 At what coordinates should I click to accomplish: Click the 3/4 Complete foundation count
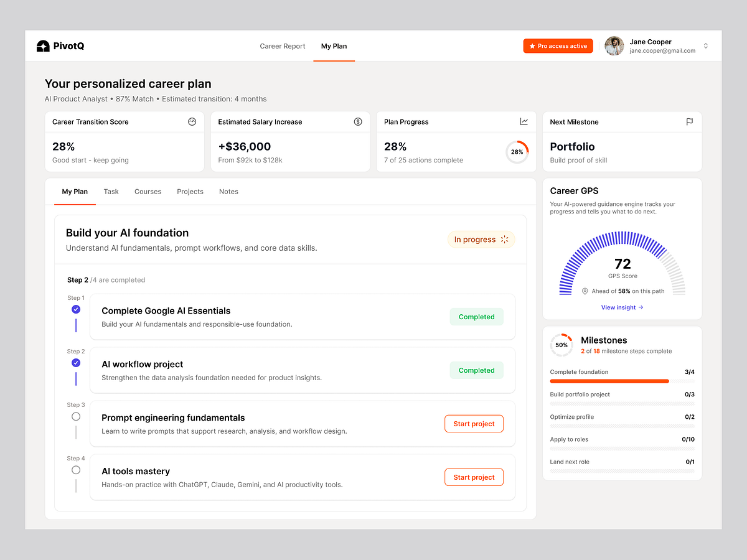pos(690,372)
